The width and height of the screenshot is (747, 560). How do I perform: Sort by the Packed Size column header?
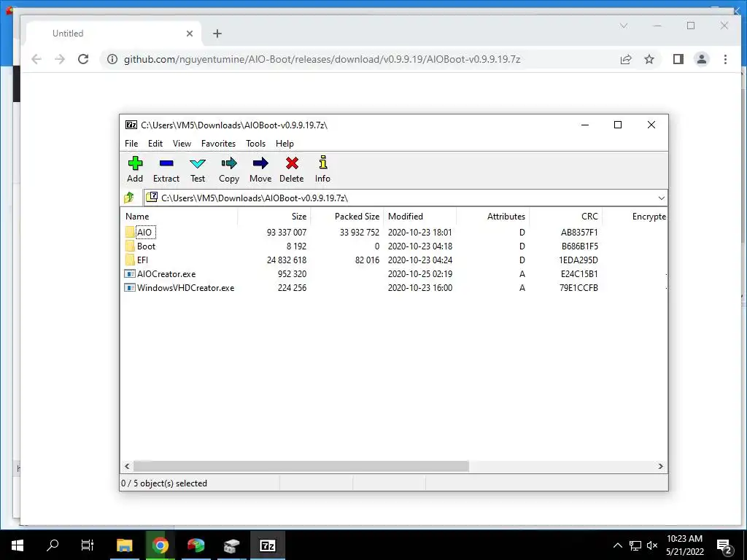[347, 216]
